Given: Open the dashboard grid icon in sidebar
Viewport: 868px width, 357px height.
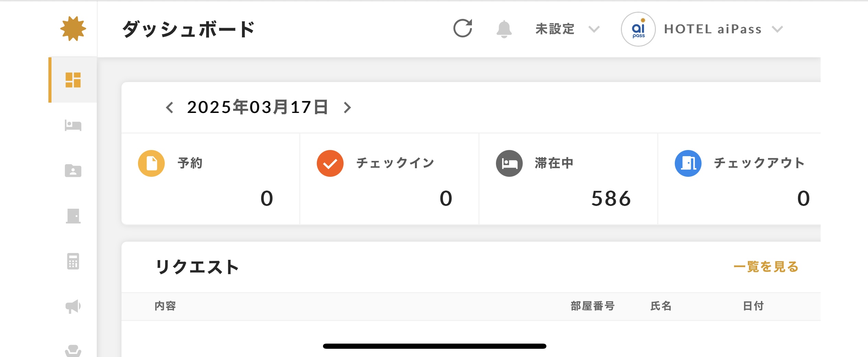Looking at the screenshot, I should pyautogui.click(x=73, y=80).
